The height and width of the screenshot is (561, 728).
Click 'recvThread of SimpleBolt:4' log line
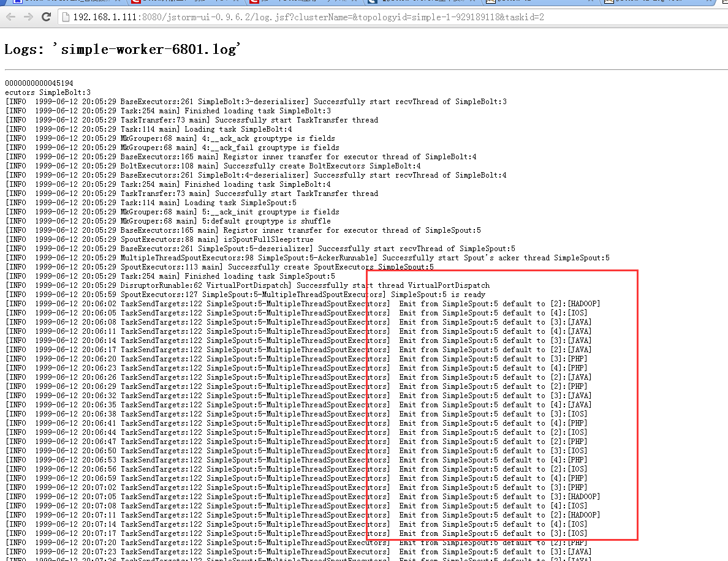tap(256, 175)
